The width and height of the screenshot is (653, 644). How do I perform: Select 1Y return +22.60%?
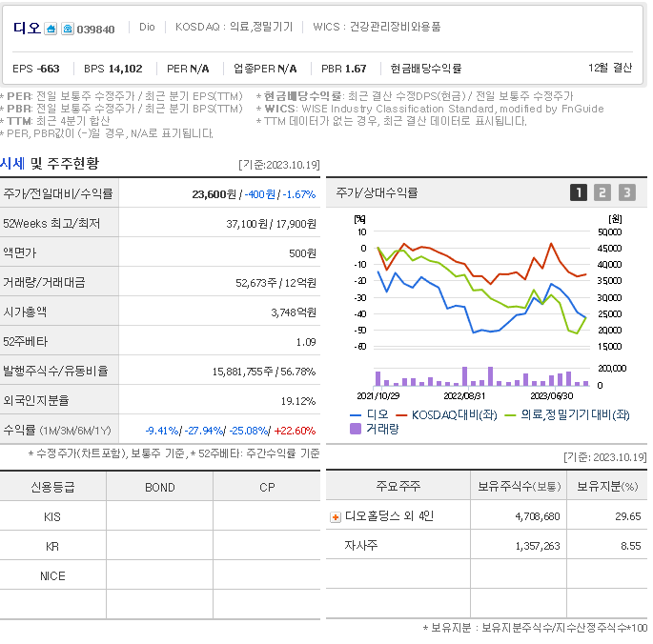(295, 431)
